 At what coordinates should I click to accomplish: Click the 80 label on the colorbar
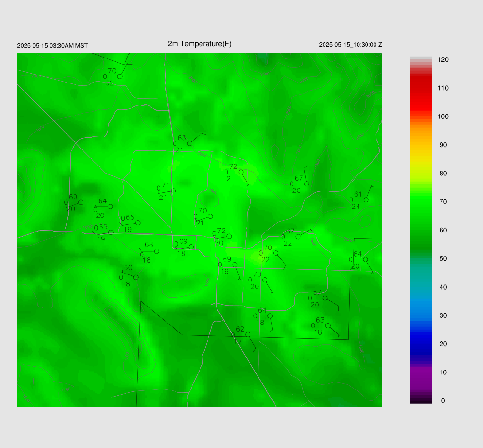pyautogui.click(x=443, y=174)
